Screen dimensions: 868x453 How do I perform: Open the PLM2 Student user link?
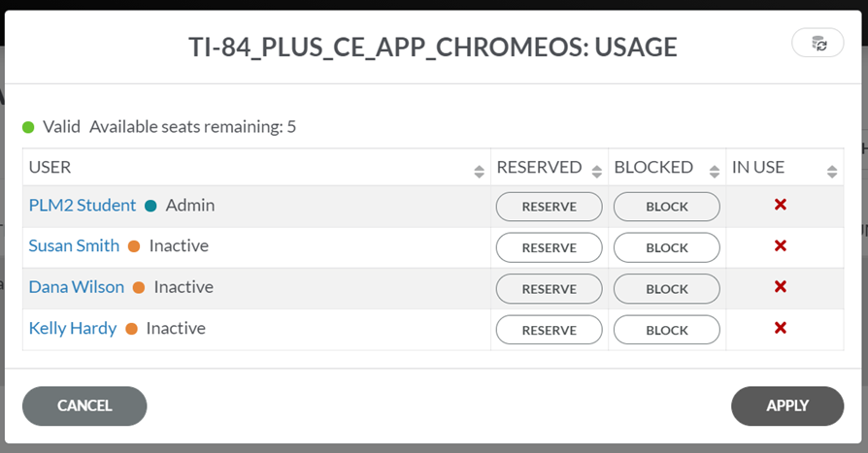click(x=83, y=206)
